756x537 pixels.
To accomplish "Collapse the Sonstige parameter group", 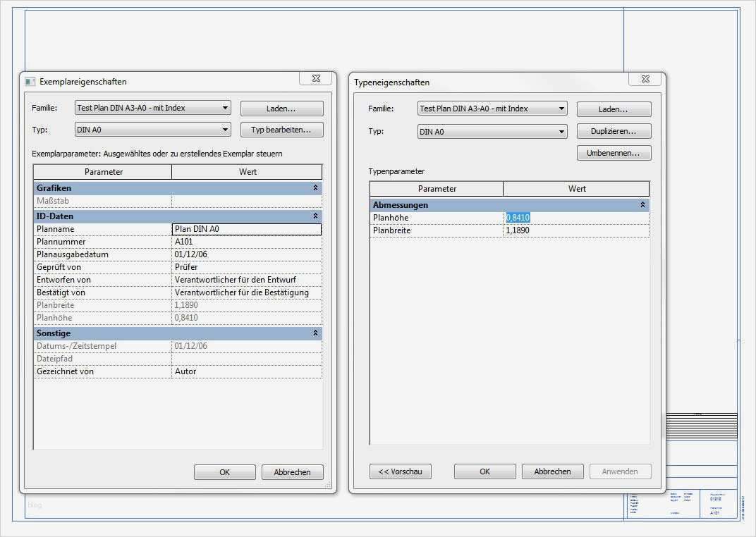I will coord(315,333).
